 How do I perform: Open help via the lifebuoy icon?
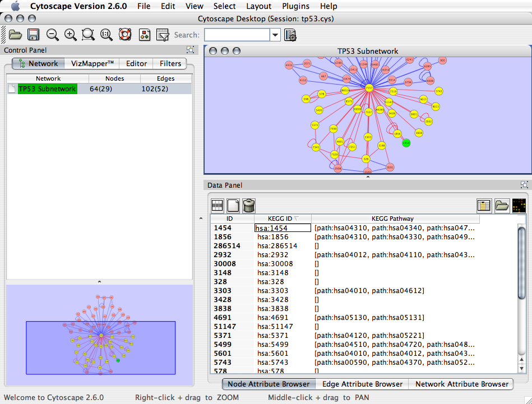click(124, 35)
